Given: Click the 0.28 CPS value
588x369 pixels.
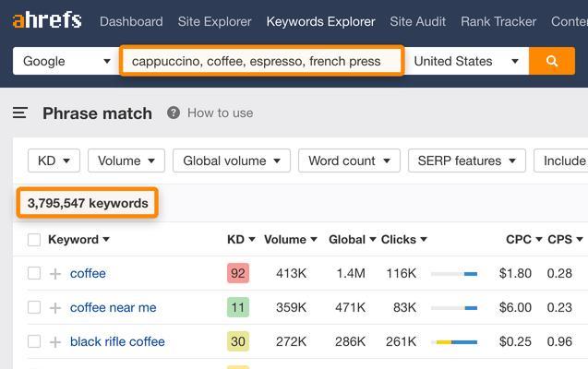Looking at the screenshot, I should pos(559,273).
